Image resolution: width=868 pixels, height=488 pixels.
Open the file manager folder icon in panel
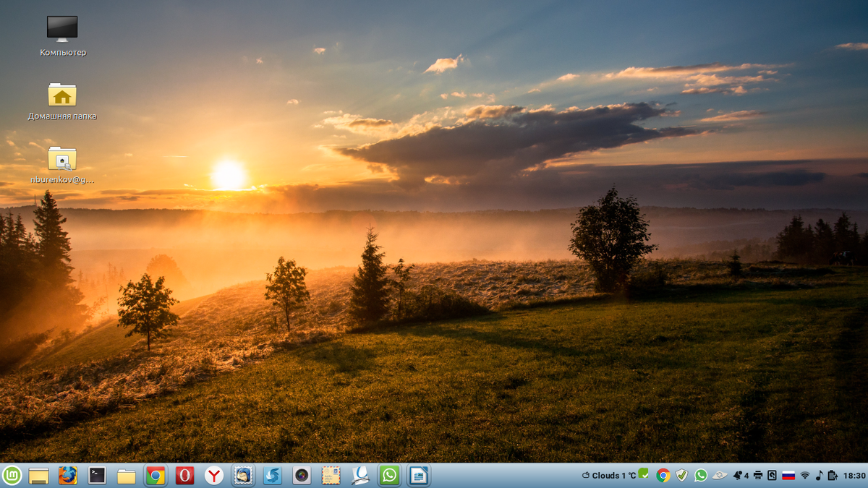(x=127, y=476)
